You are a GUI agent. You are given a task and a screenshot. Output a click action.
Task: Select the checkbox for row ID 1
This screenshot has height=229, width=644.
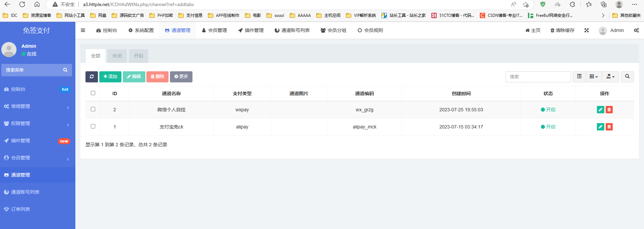[93, 126]
